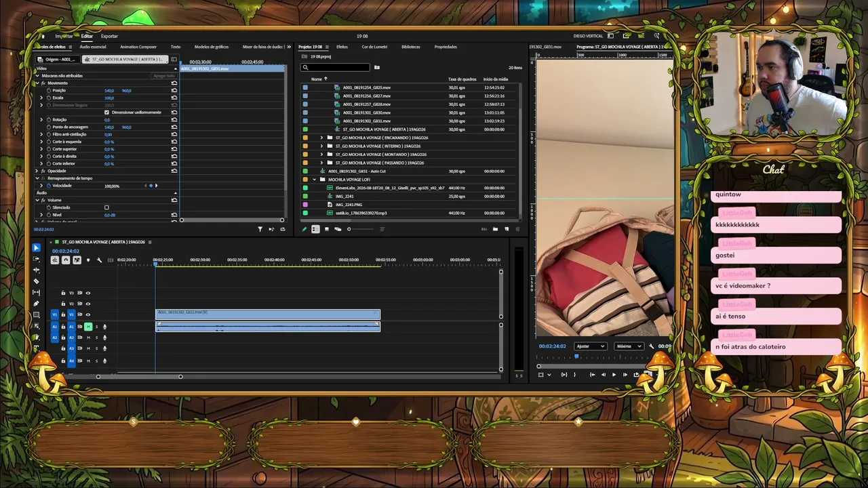Click the timeline horizontal zoom scrollbar
The height and width of the screenshot is (488, 868).
(139, 377)
